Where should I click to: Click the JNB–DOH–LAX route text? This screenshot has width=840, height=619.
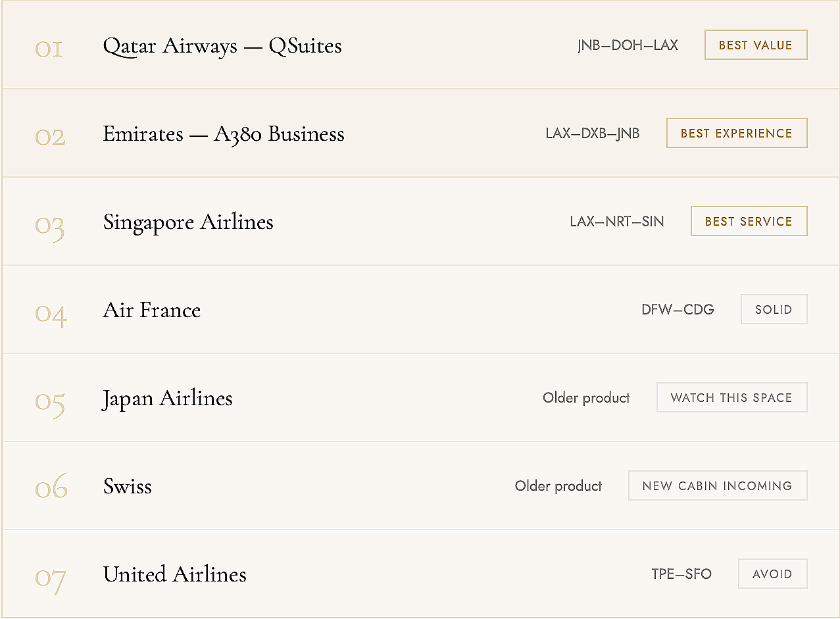(628, 45)
